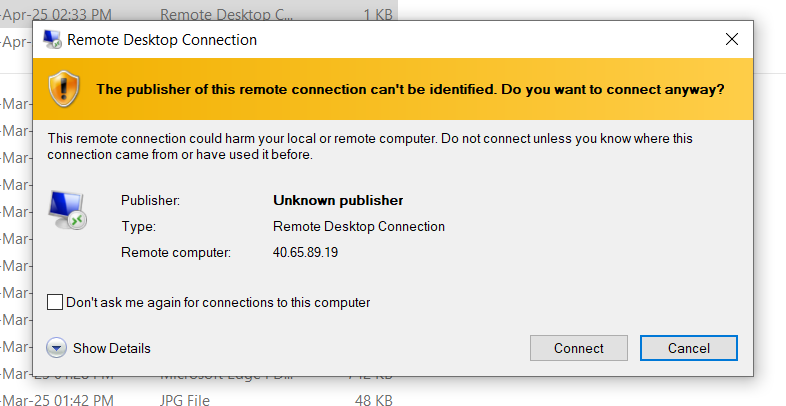This screenshot has height=406, width=786.
Task: Click the Publisher field label
Action: [x=150, y=200]
